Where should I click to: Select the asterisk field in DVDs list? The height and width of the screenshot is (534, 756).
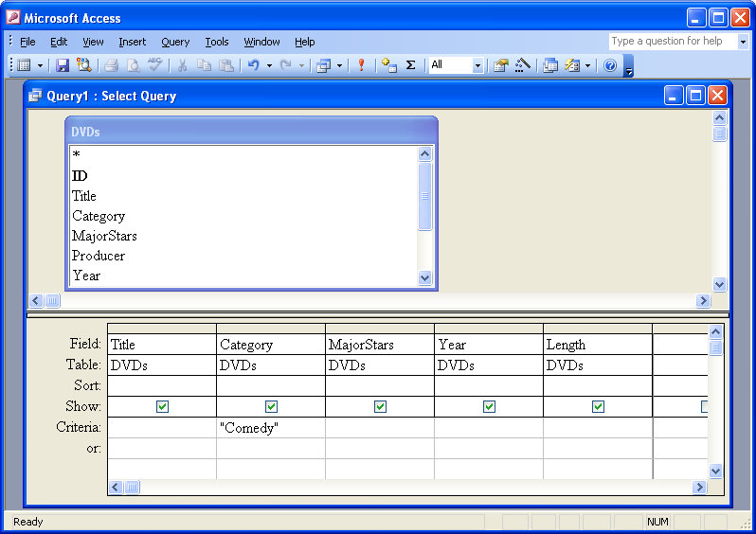pyautogui.click(x=243, y=155)
